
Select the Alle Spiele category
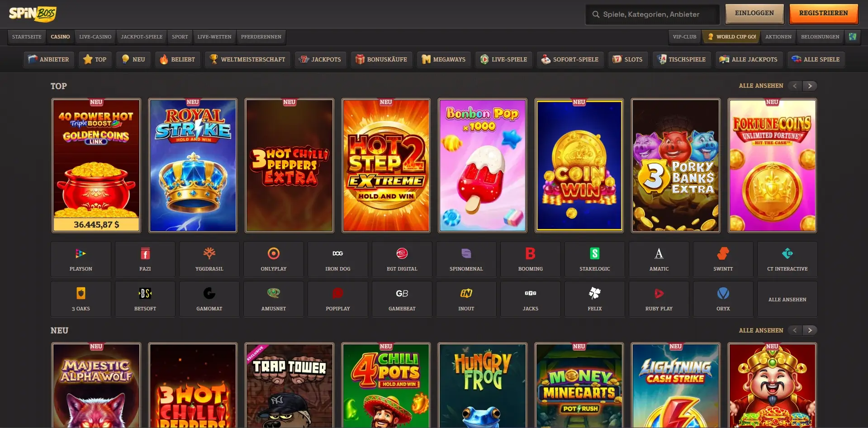coord(816,59)
